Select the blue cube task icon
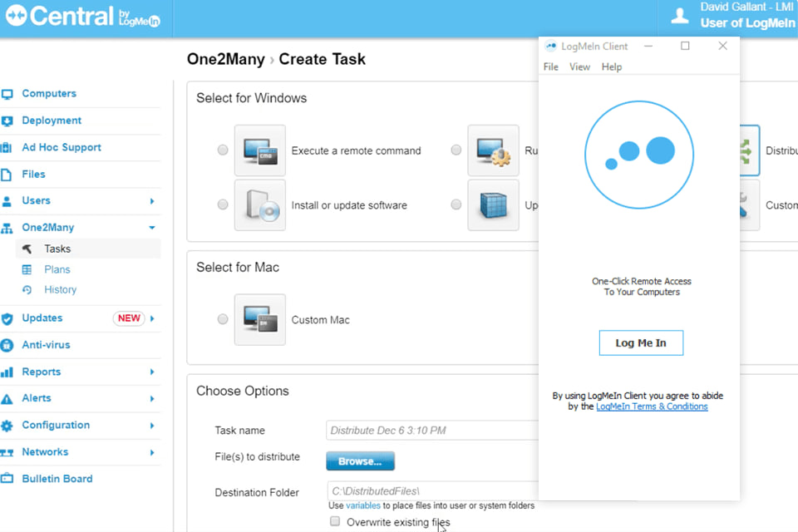The image size is (798, 532). point(493,204)
